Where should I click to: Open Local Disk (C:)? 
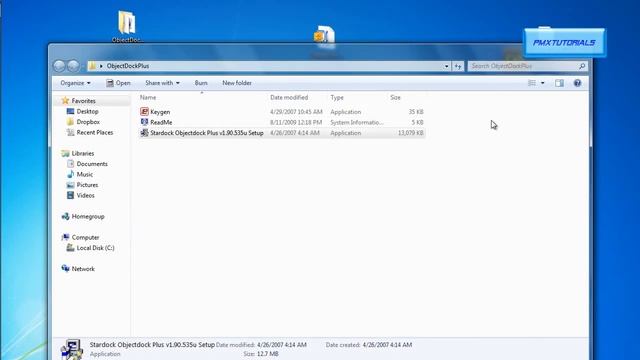coord(95,248)
